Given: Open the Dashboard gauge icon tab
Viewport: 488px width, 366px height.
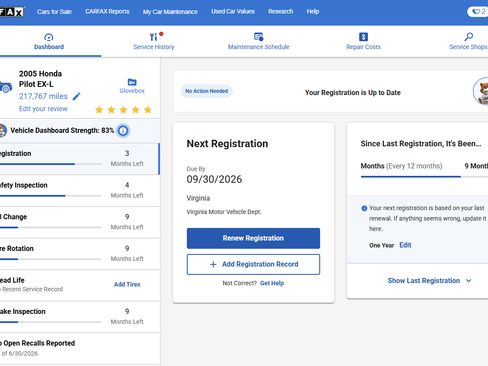Looking at the screenshot, I should click(x=49, y=37).
